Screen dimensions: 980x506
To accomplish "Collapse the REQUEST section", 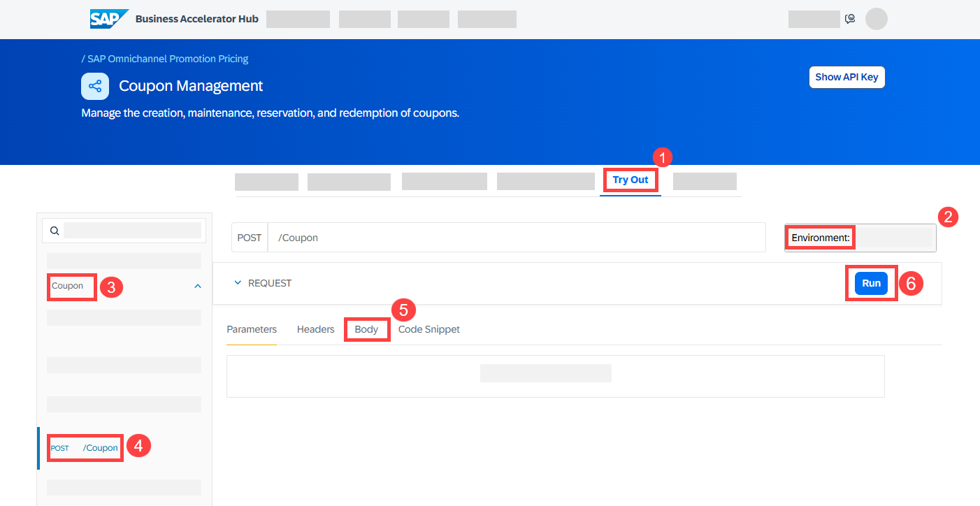I will click(x=238, y=283).
